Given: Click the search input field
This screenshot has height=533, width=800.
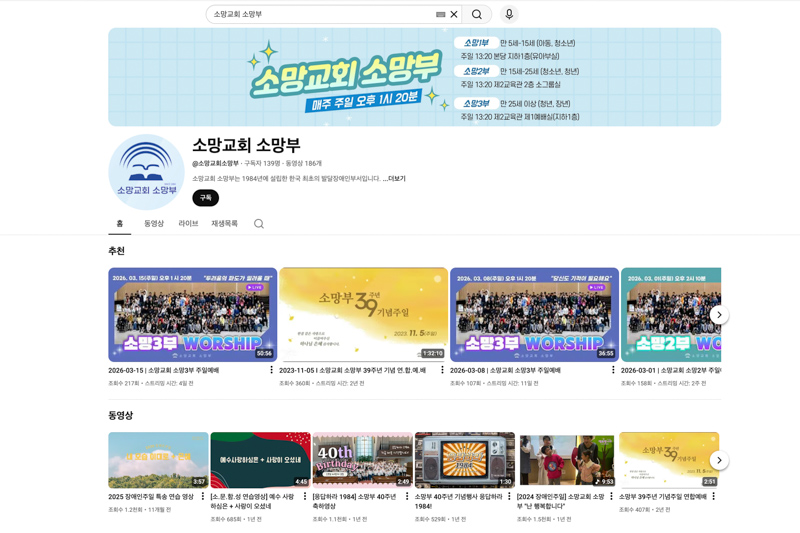Looking at the screenshot, I should point(320,14).
